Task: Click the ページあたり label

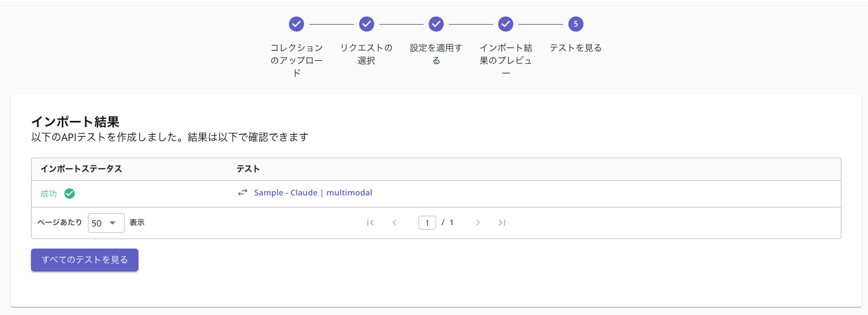Action: [x=60, y=223]
